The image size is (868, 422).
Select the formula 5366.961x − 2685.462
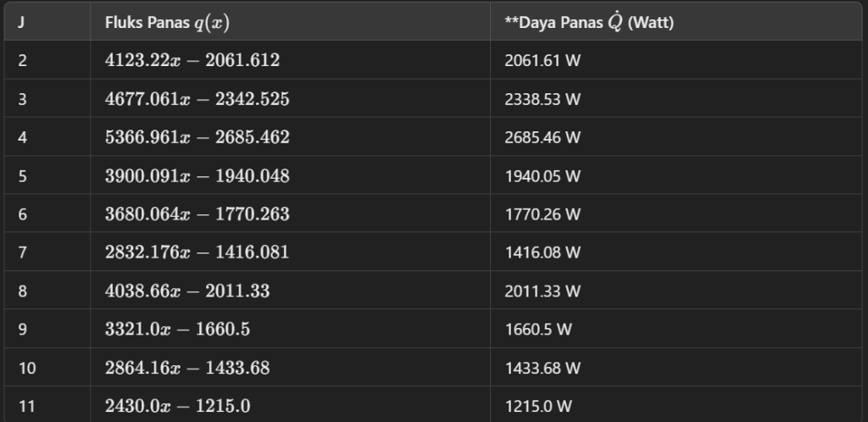click(197, 137)
